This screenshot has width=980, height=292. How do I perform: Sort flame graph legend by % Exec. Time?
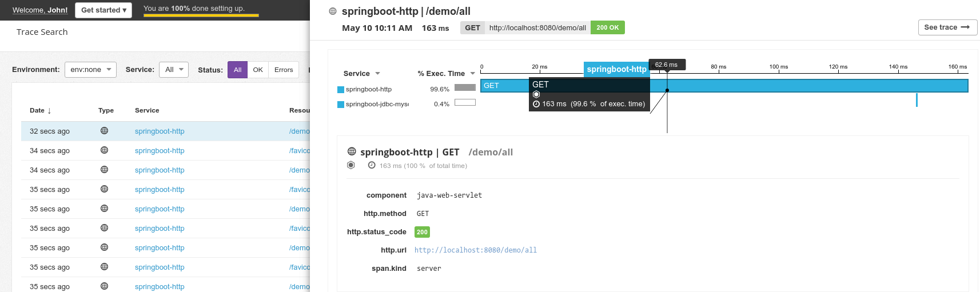coord(446,74)
